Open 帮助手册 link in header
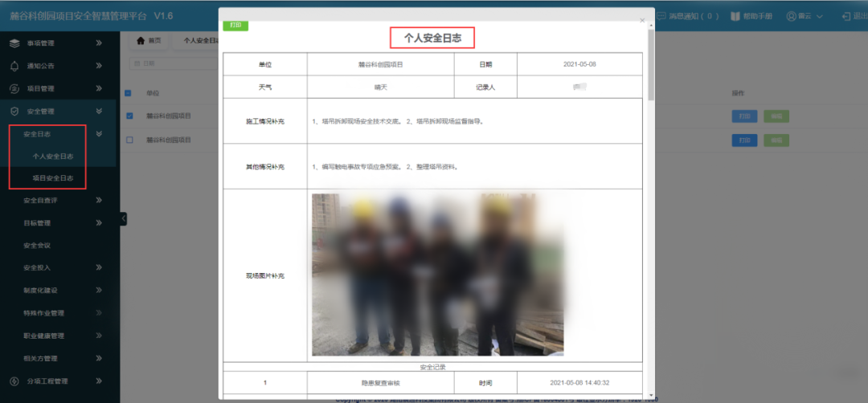Image resolution: width=868 pixels, height=403 pixels. click(751, 16)
